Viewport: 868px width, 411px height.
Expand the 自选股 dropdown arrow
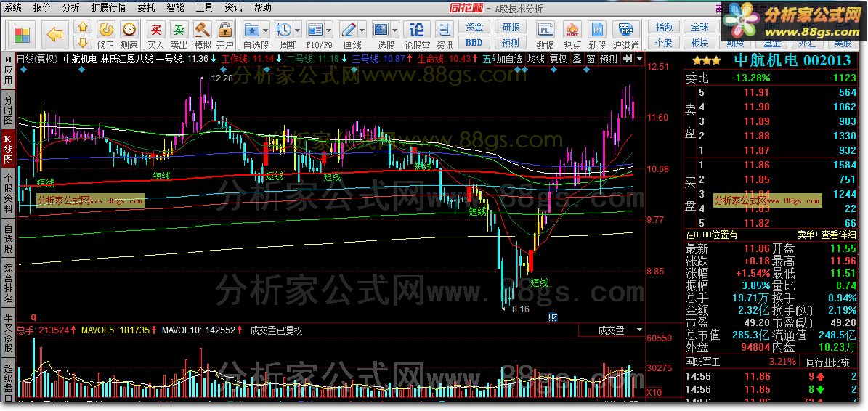tap(265, 30)
